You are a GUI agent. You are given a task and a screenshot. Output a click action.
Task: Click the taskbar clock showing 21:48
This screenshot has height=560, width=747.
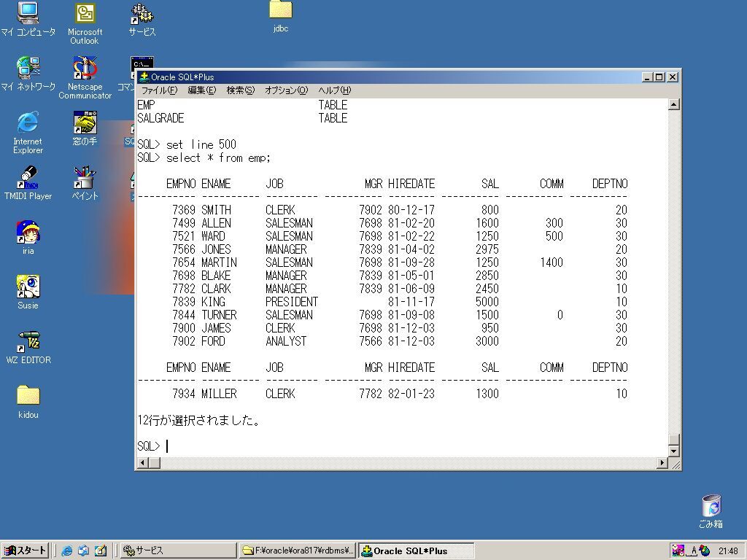[728, 551]
